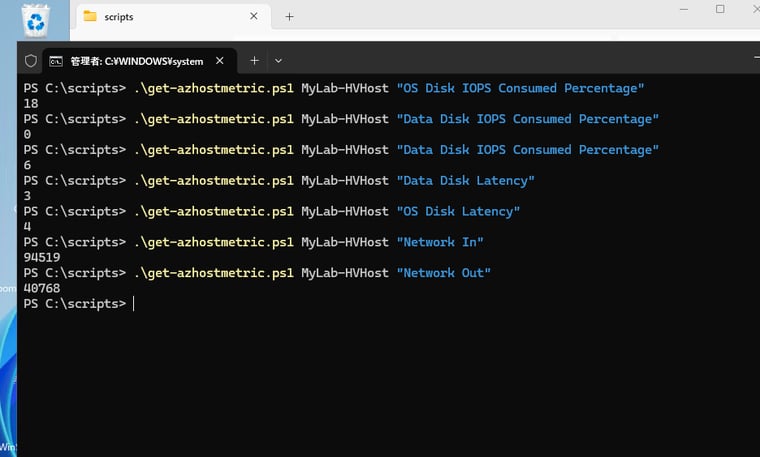Select the C:¥WINDOWS¥system terminal tab
This screenshot has height=457, width=760.
click(140, 61)
